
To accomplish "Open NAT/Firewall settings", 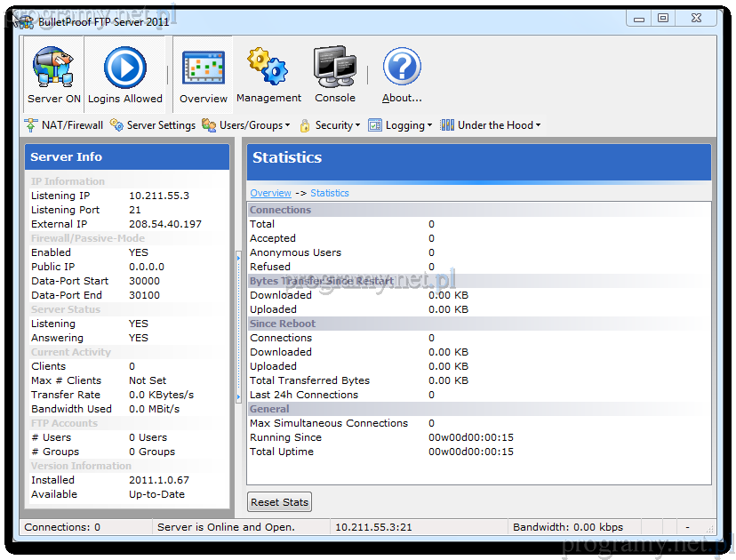I will (x=64, y=125).
